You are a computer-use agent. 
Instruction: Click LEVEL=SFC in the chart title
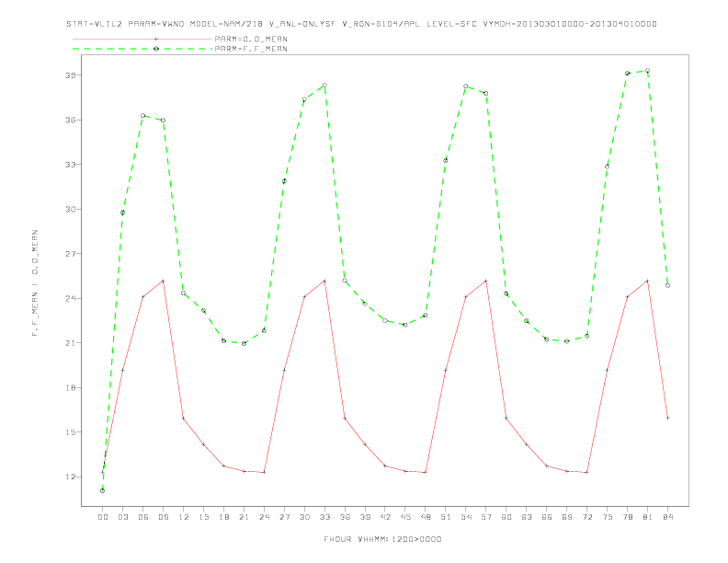(x=451, y=24)
